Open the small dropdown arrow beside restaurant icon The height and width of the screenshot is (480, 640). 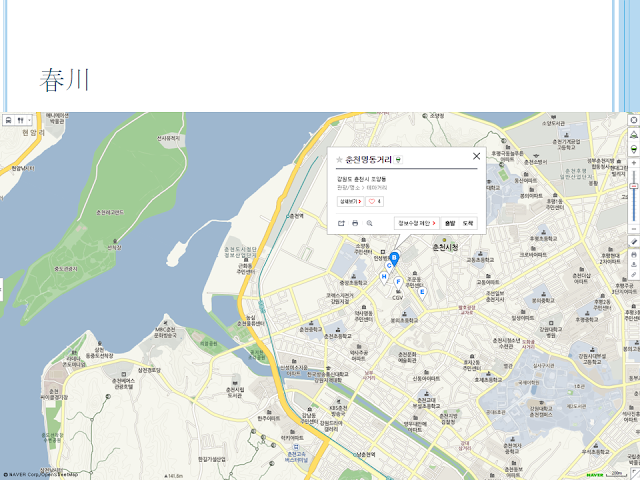29,120
